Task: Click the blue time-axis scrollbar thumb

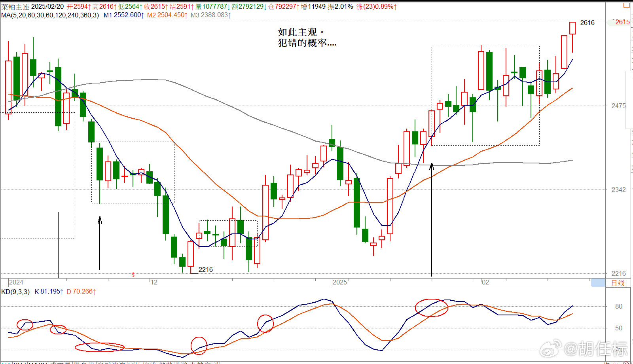Action: click(x=598, y=282)
